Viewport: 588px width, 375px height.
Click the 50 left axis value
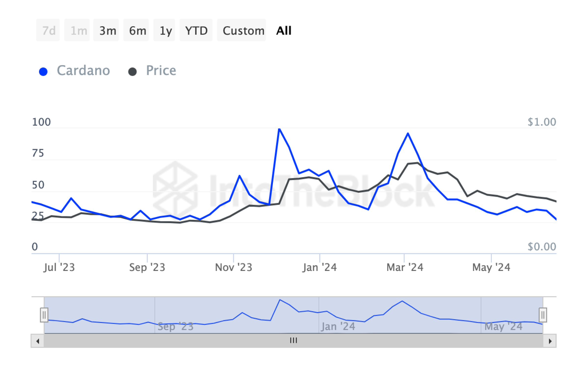pos(38,185)
